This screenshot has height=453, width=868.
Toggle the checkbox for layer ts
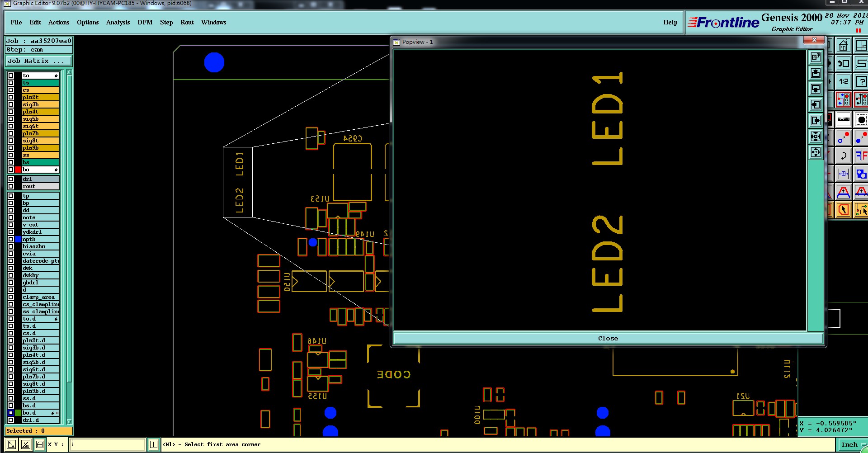[11, 83]
